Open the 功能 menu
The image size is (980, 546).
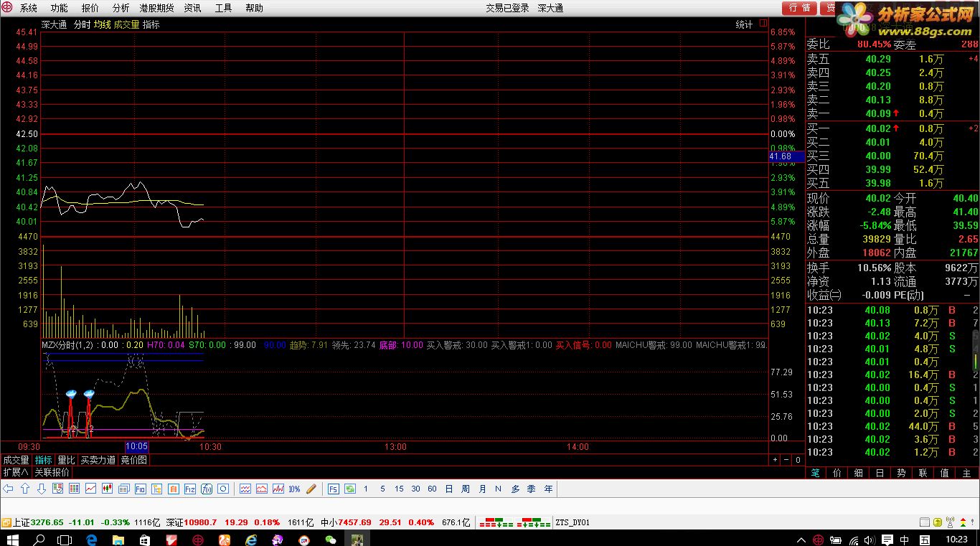[60, 8]
